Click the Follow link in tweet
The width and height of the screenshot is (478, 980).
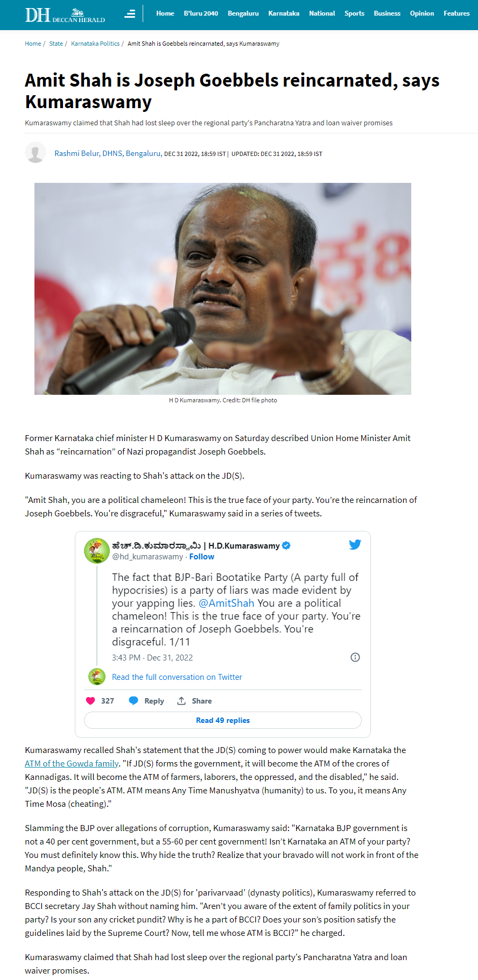coord(202,557)
